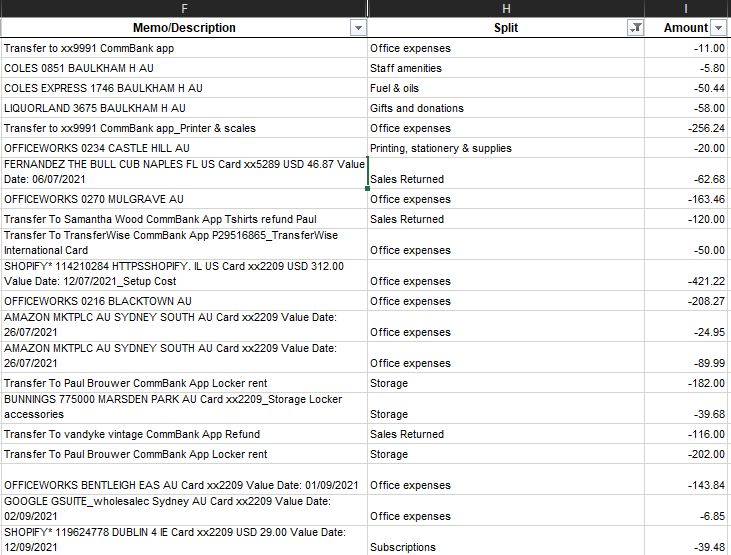Click the amount -89.99 cell
Image resolution: width=731 pixels, height=555 pixels.
pos(686,357)
